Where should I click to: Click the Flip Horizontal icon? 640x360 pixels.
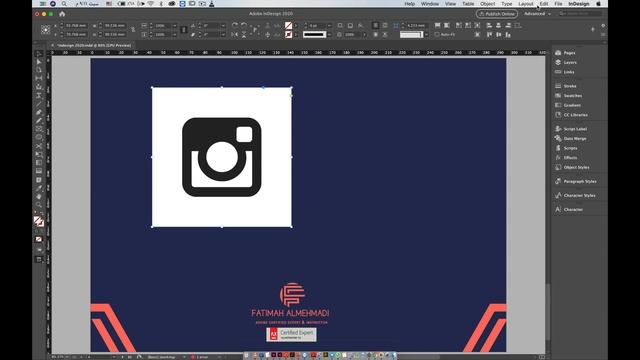point(235,35)
